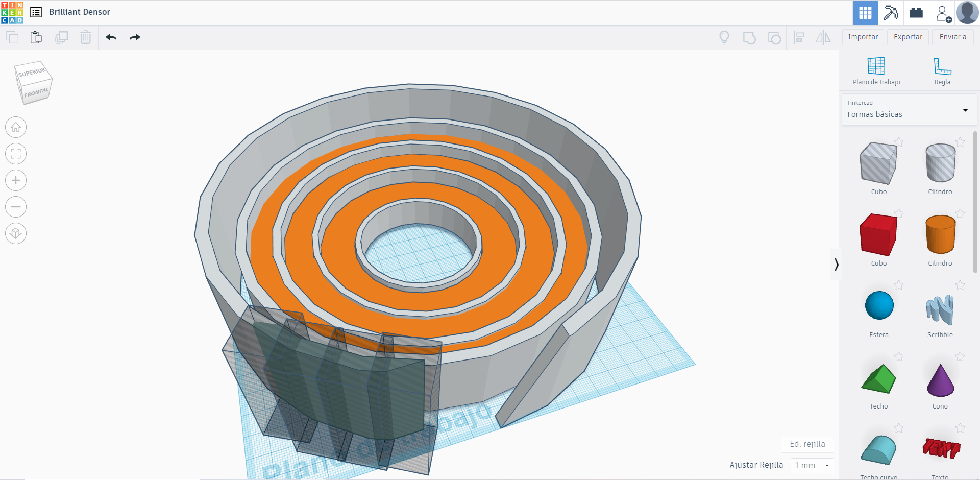
Task: Select the striped hole Cubo shape
Action: click(878, 163)
